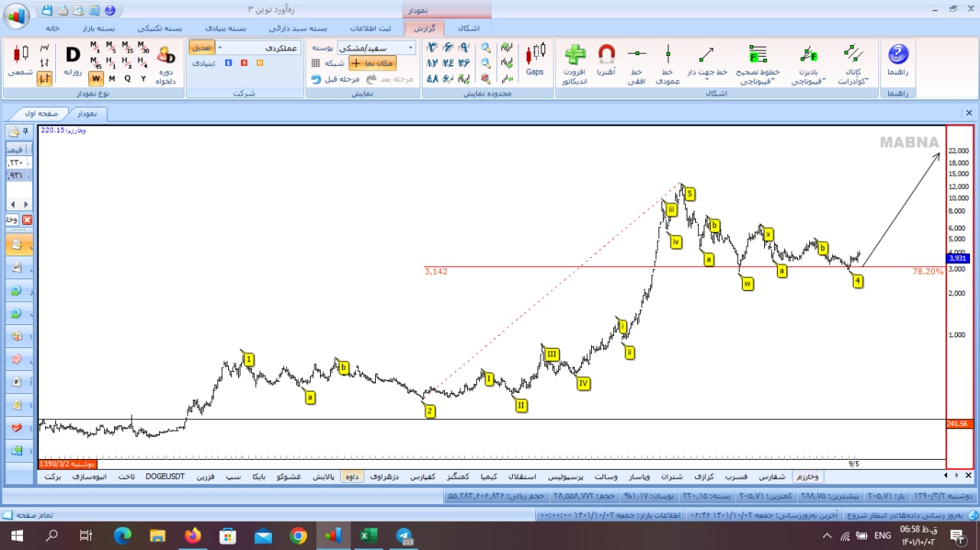This screenshot has width=980, height=550.
Task: Click the Gaps icon
Action: (535, 59)
